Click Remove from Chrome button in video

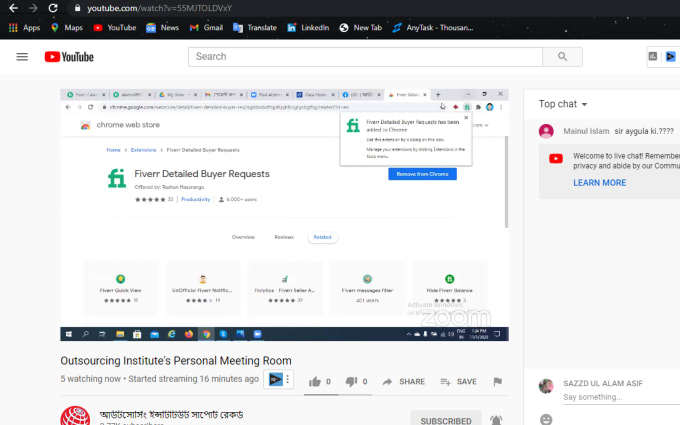[422, 174]
